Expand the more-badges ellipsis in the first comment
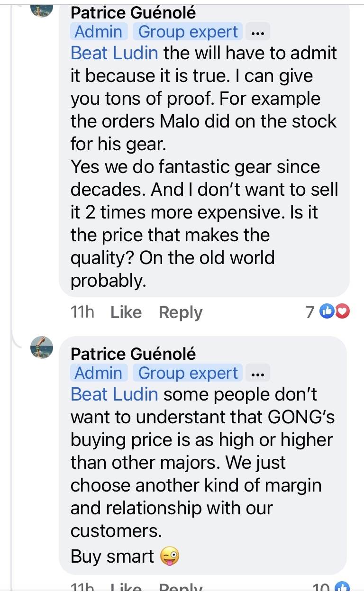This screenshot has height=593, width=364. [258, 32]
